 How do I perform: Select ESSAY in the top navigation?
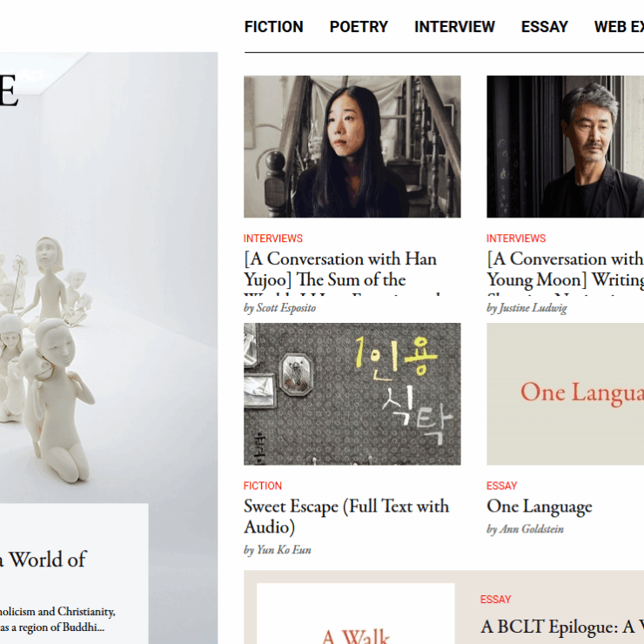point(544,27)
